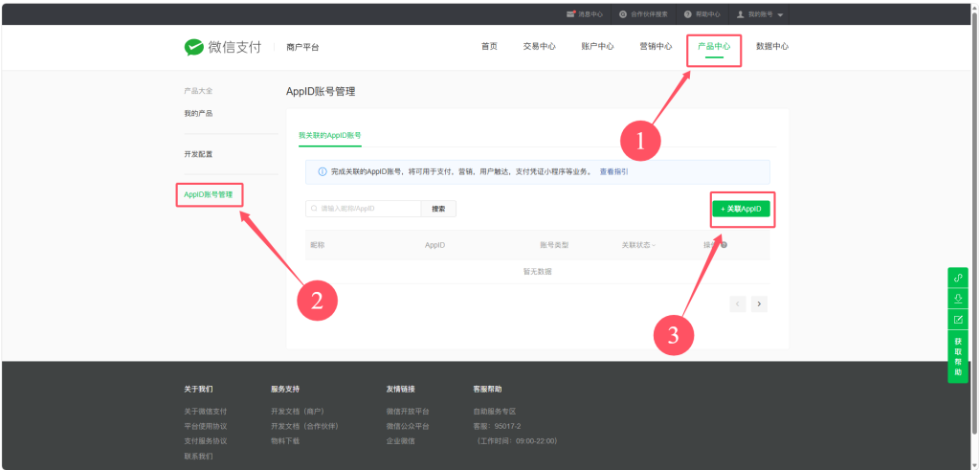Click the 我的账号 user avatar icon
This screenshot has width=980, height=470.
[x=741, y=13]
